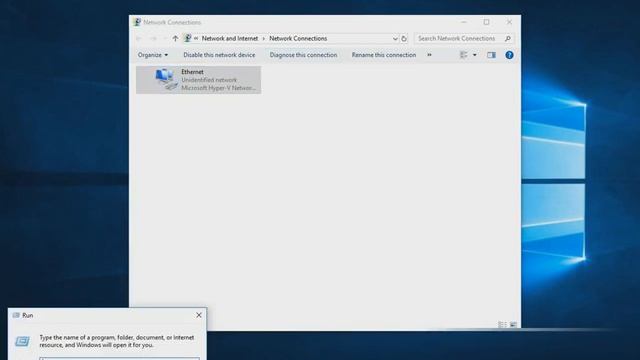Click the breadcrumb root chevron
The width and height of the screenshot is (640, 360).
pos(196,38)
